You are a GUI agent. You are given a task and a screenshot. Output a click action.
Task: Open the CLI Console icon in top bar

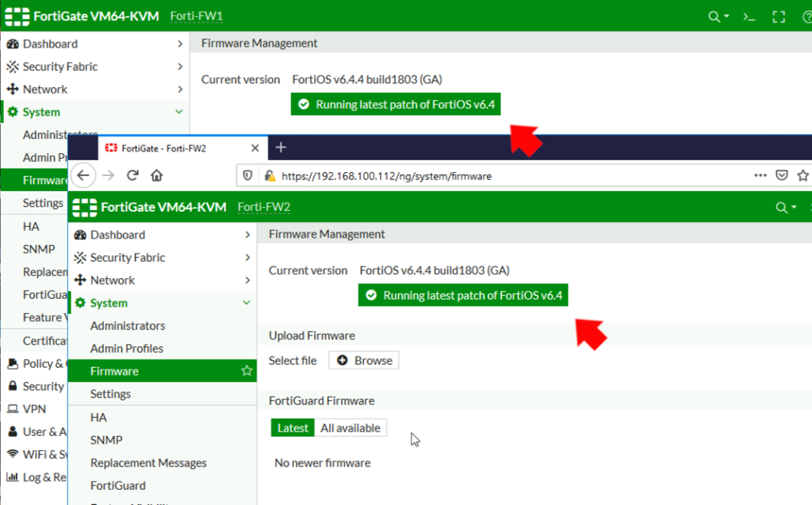coord(749,16)
